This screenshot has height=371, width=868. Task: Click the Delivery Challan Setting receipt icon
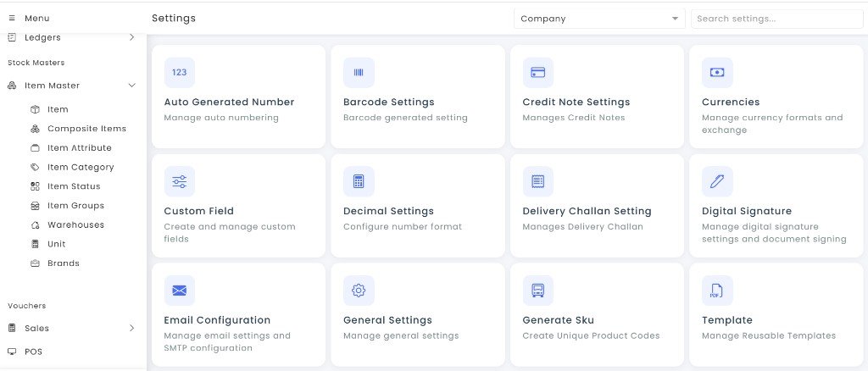[x=538, y=181]
